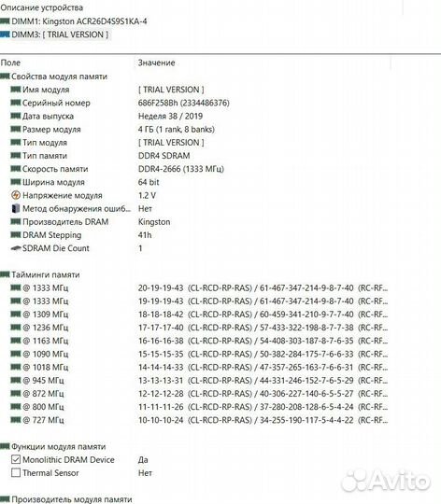Select the Да value of Monolithic DRAM Device

143,460
